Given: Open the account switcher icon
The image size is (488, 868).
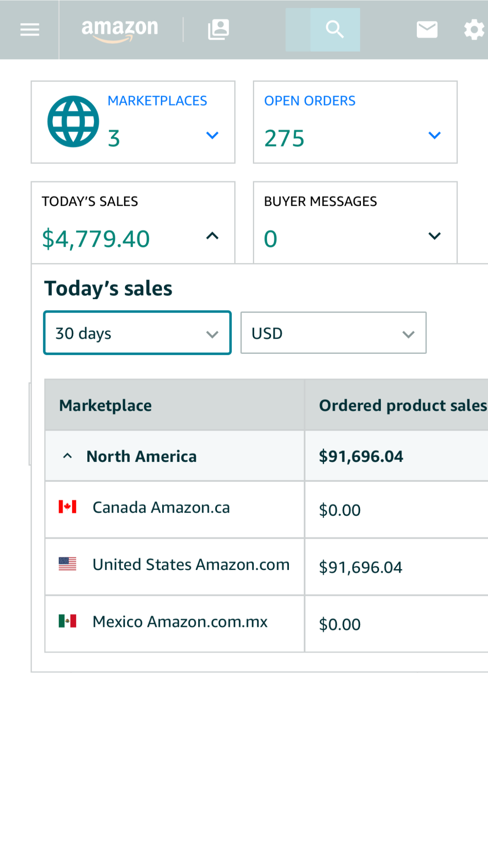Looking at the screenshot, I should pos(219,29).
